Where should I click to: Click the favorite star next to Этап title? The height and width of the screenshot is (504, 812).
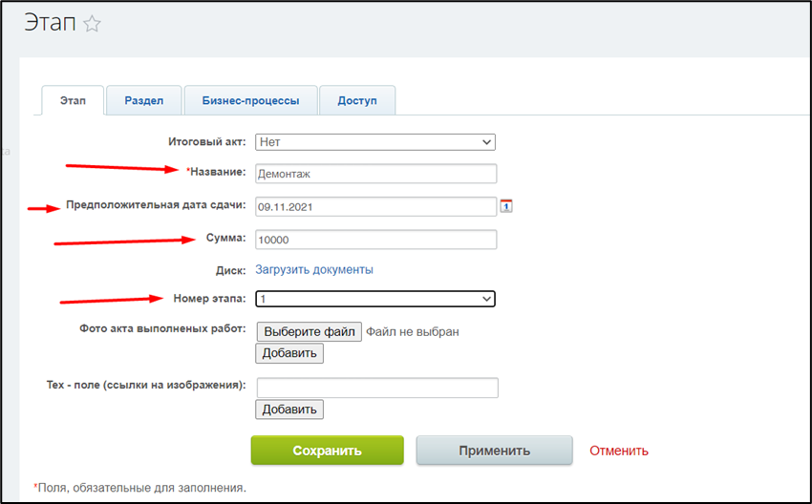point(92,25)
